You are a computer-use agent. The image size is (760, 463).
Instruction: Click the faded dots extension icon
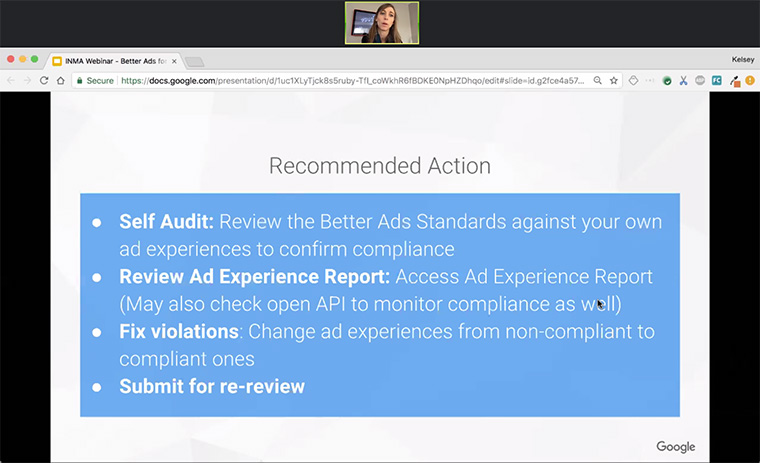click(649, 80)
